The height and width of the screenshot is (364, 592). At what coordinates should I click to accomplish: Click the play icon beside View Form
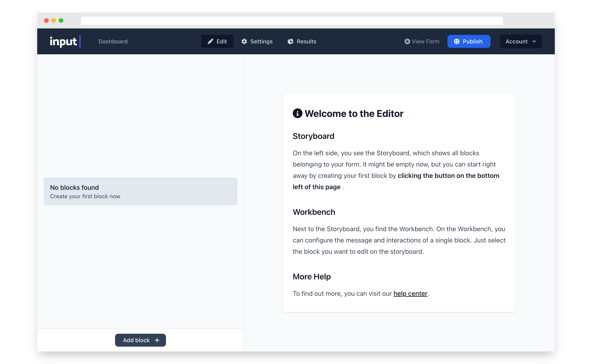click(407, 41)
